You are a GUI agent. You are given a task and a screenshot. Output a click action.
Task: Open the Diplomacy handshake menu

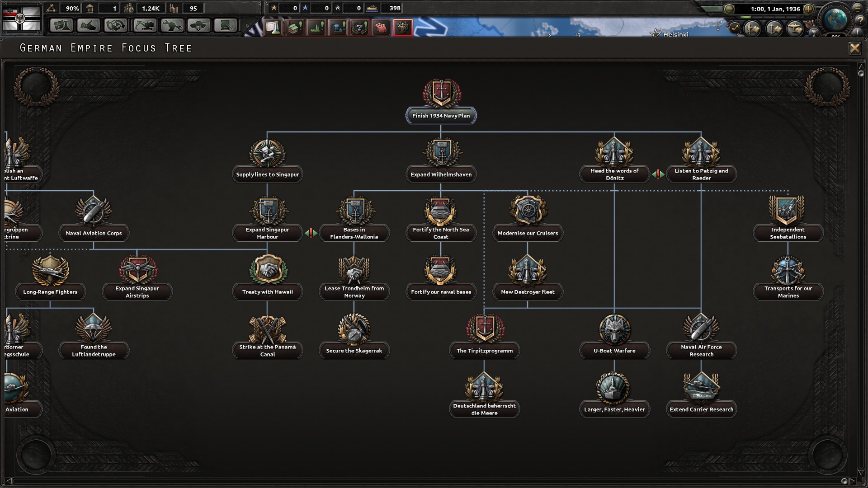(89, 25)
